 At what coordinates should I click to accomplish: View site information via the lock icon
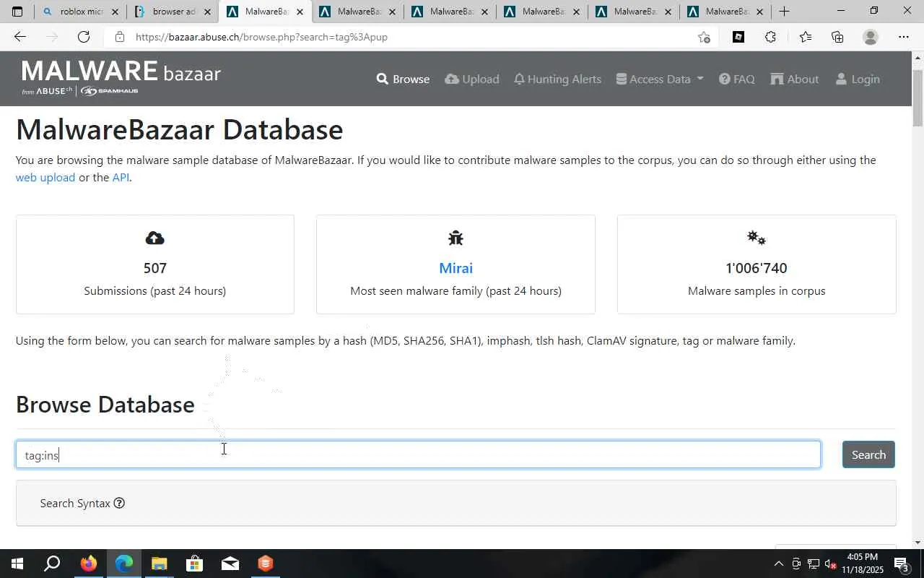(120, 37)
